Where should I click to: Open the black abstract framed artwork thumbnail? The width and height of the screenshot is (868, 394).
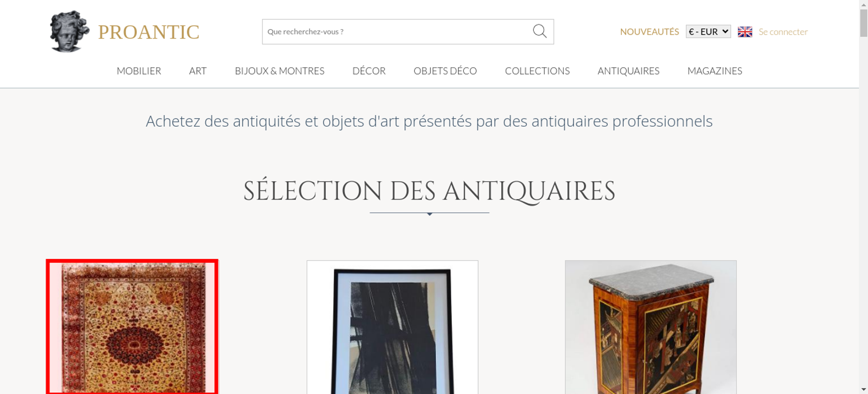392,327
